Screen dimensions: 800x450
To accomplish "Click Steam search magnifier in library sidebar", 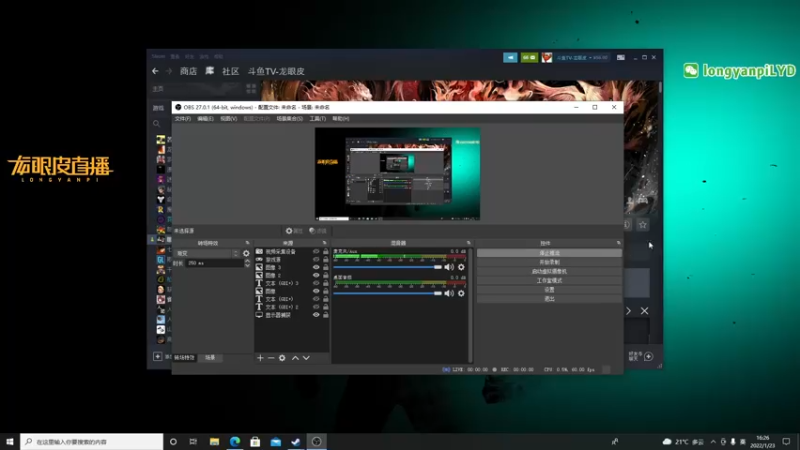I will coord(157,123).
